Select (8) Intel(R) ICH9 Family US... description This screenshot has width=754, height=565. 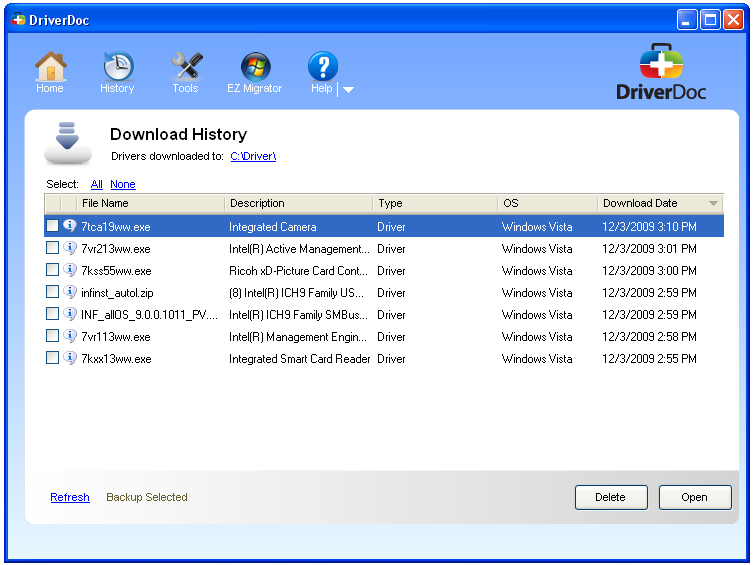click(296, 293)
